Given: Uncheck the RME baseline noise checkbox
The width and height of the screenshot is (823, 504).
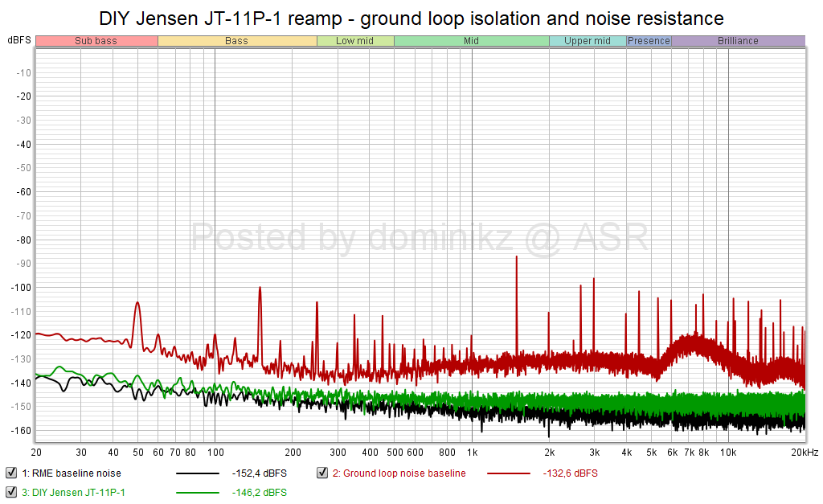Looking at the screenshot, I should pyautogui.click(x=11, y=473).
